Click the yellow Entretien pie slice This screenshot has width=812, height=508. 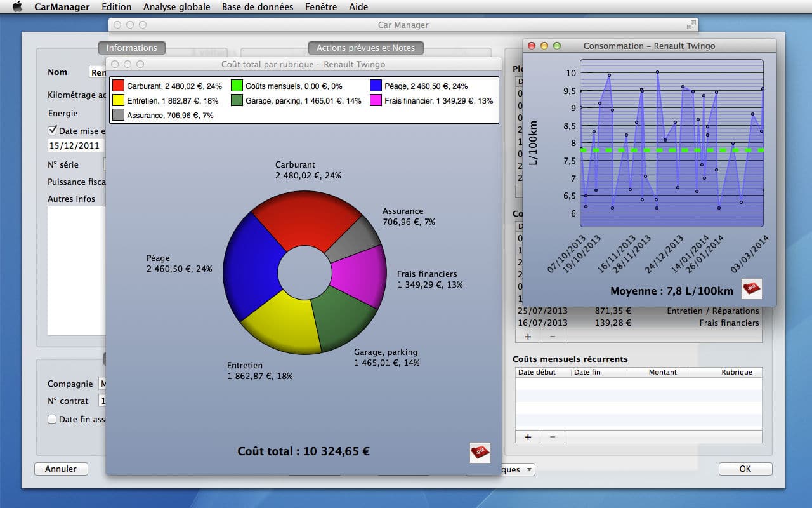tap(280, 324)
